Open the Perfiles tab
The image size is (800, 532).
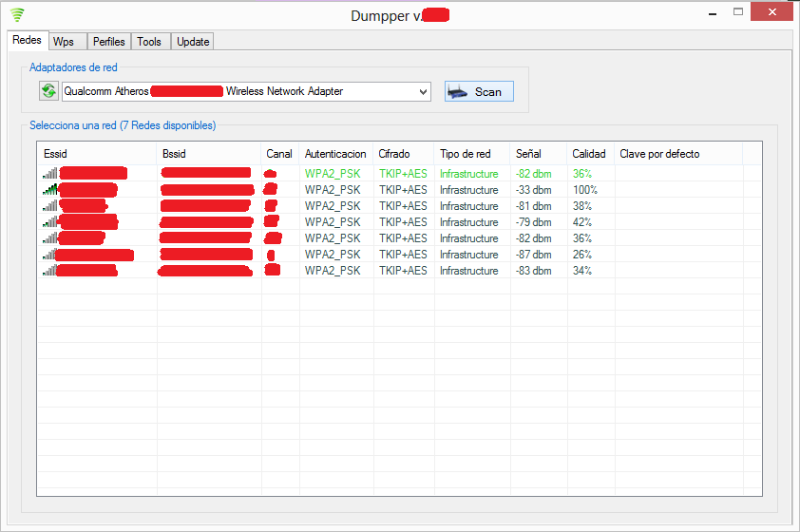coord(108,42)
